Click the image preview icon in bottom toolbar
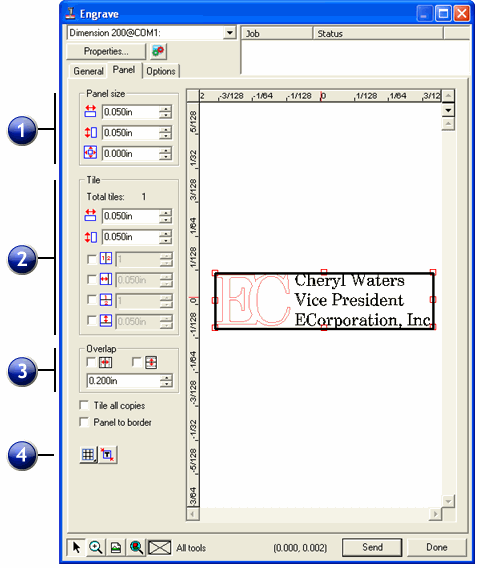 coord(116,547)
